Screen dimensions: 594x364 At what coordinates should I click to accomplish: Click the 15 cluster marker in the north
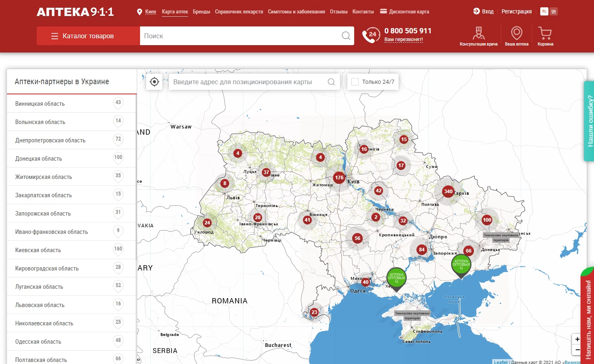point(404,139)
